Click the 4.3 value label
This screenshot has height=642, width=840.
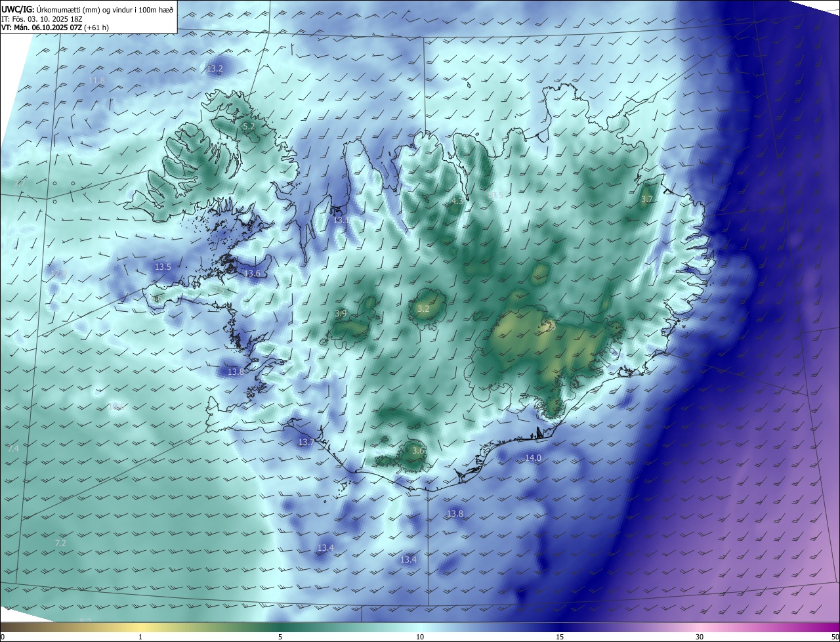pos(457,202)
